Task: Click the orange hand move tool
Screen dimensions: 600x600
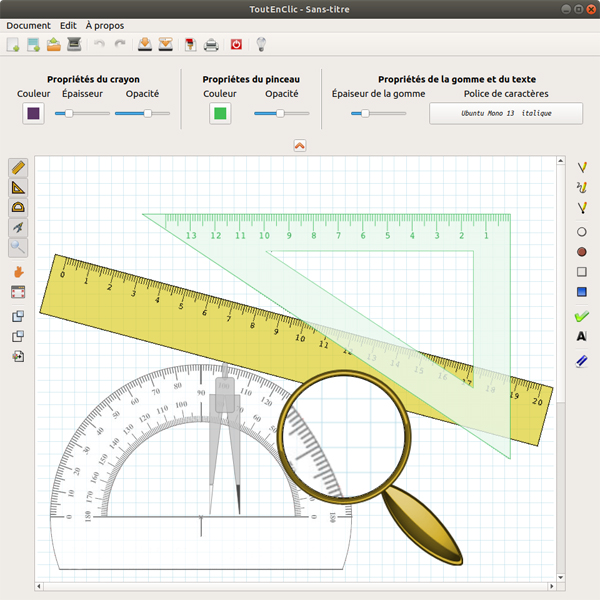Action: pos(18,271)
